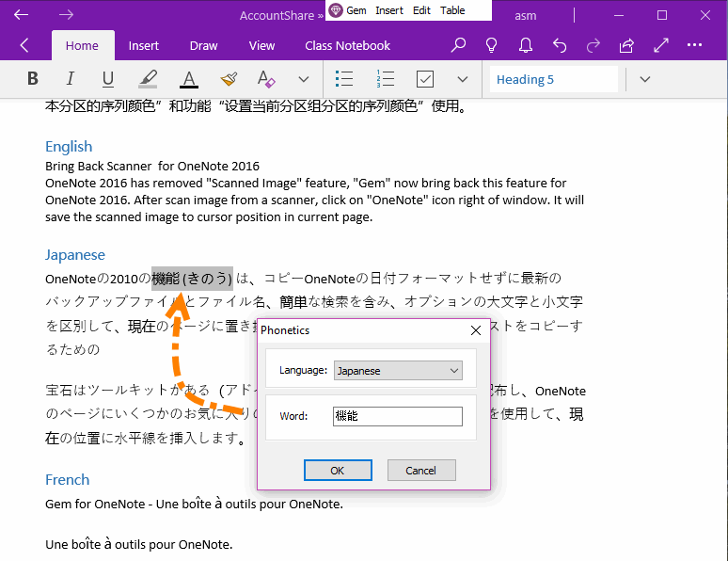Click the line 'Bring Back Scanner for OneNote 2016'
Screen dimensions: 728x561
[x=152, y=166]
